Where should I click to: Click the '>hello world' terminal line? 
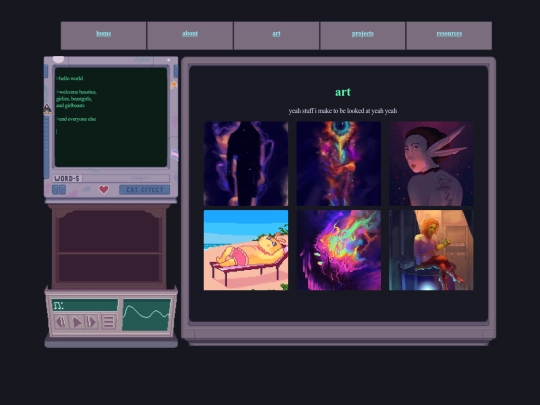[70, 79]
